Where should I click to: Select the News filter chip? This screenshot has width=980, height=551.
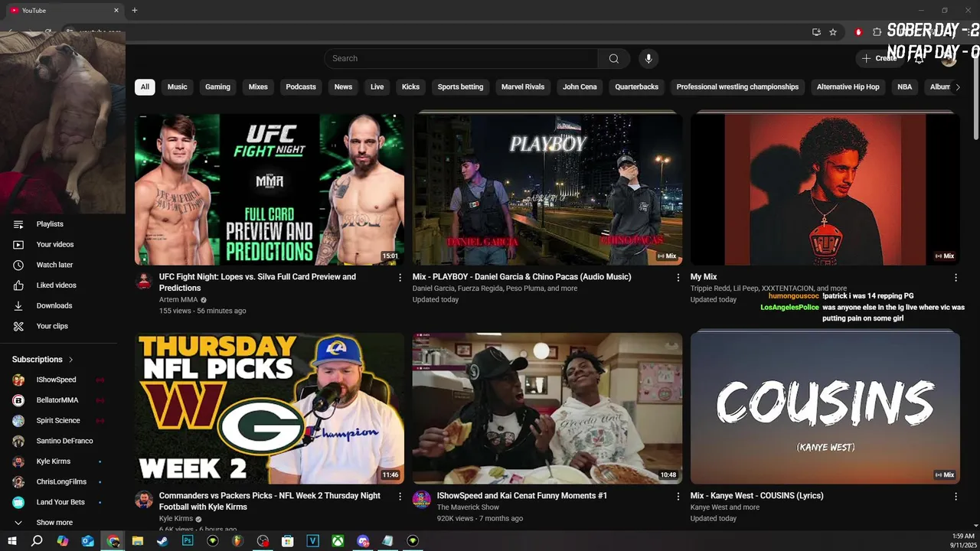tap(343, 87)
